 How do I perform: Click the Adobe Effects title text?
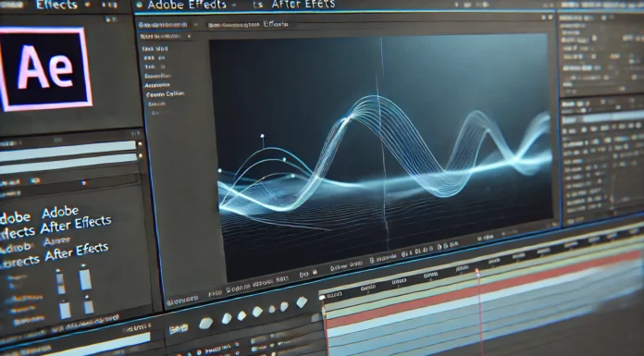187,5
